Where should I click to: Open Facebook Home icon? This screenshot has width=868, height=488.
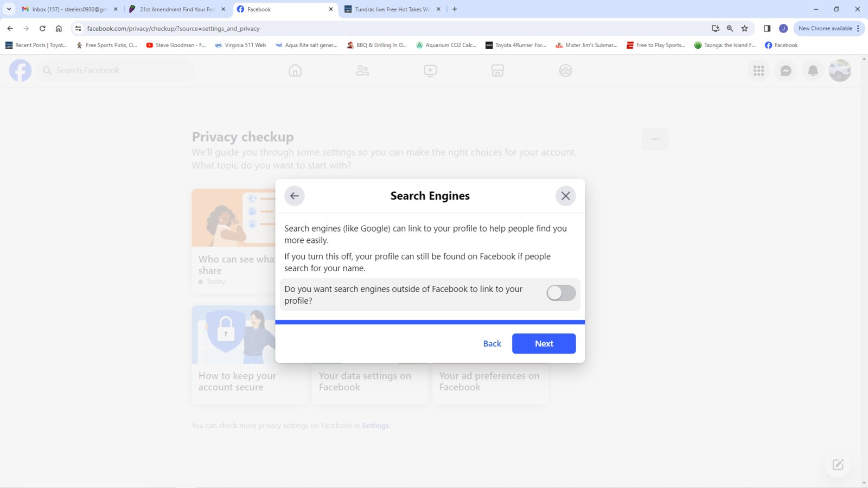[295, 70]
